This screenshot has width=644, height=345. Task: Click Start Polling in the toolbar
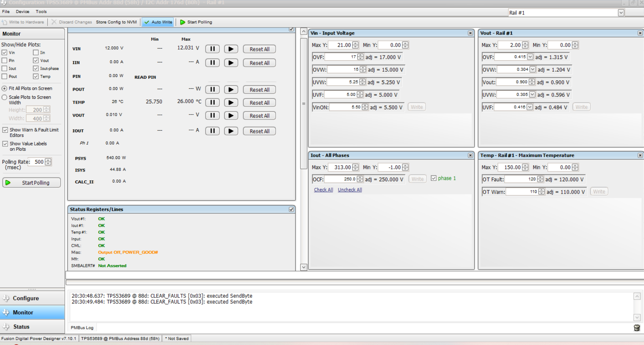[196, 22]
